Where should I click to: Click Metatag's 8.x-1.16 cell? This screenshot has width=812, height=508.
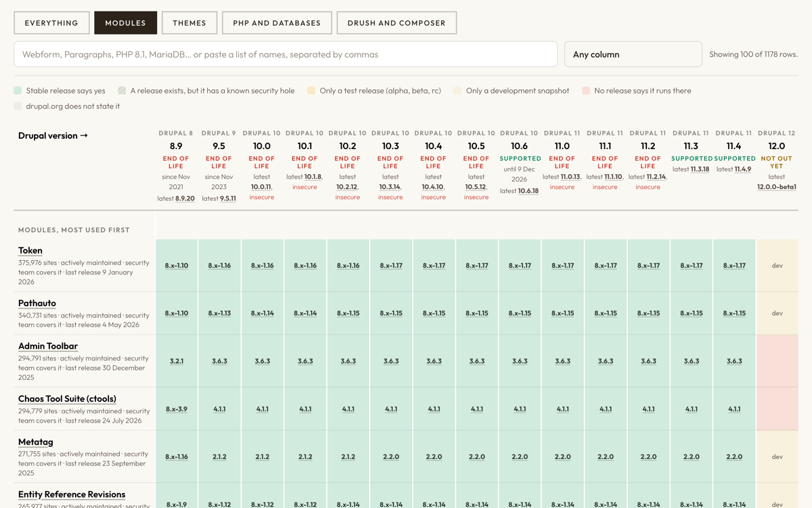coord(177,457)
